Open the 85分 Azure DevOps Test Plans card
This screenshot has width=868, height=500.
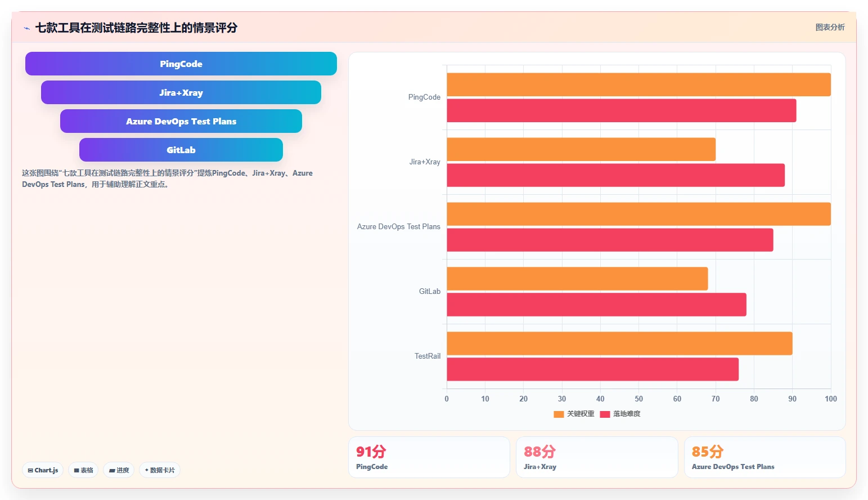point(765,457)
